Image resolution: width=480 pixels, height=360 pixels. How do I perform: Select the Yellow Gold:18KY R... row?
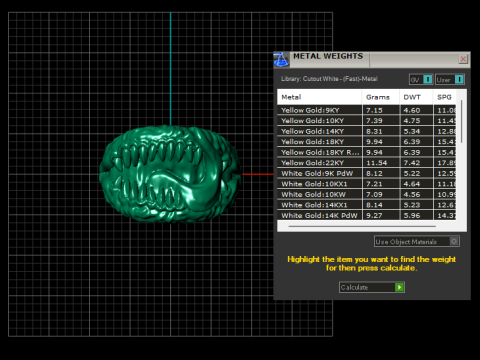pos(367,152)
